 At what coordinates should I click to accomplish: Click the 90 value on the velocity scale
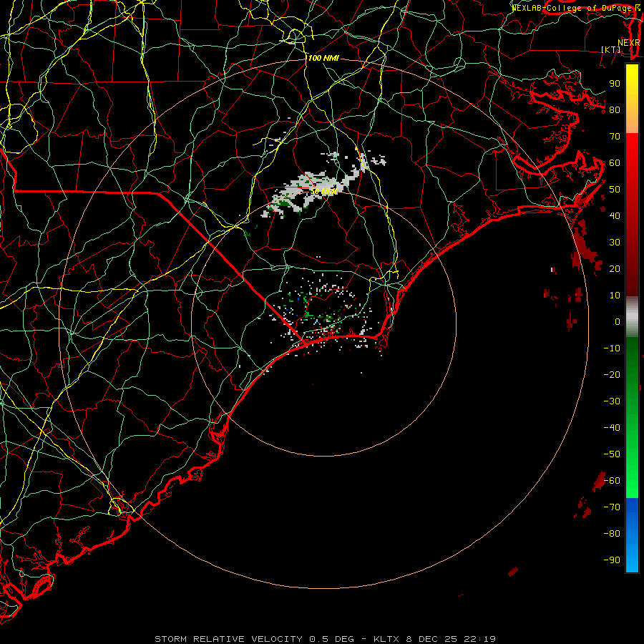click(615, 84)
